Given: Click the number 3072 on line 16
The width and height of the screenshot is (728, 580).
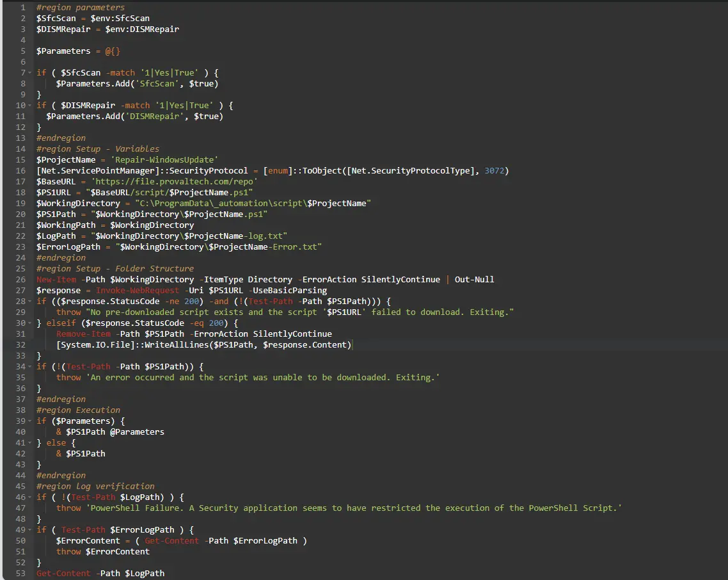Looking at the screenshot, I should 495,170.
